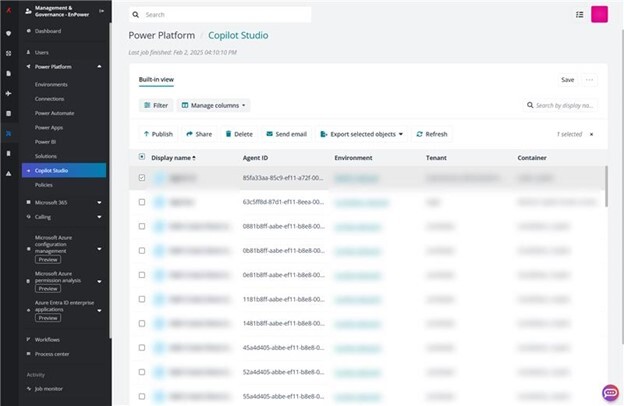
Task: Select the Built-in view tab
Action: pyautogui.click(x=156, y=80)
